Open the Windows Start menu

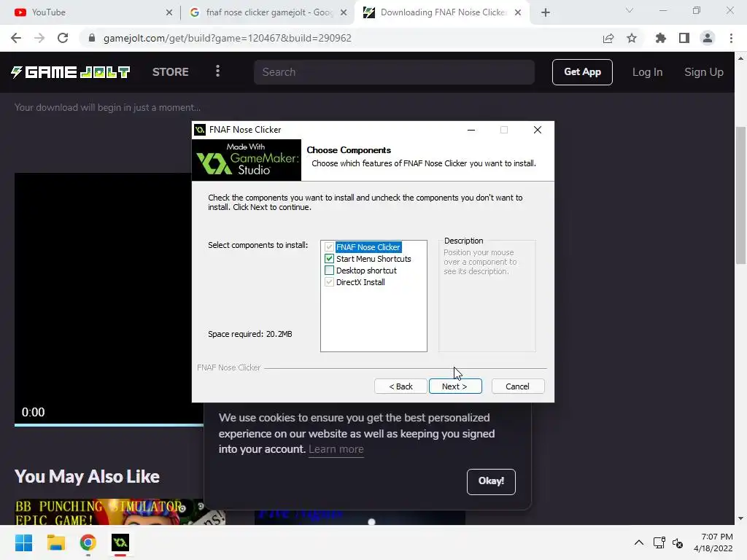[x=24, y=542]
